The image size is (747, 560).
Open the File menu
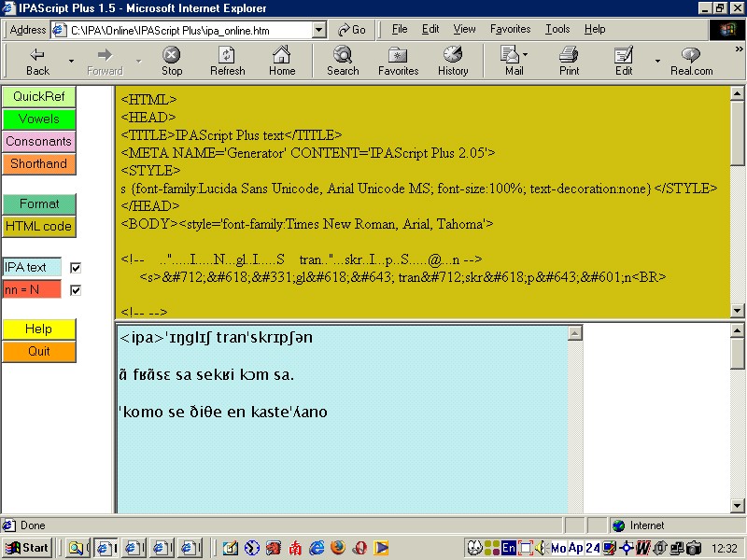coord(400,30)
